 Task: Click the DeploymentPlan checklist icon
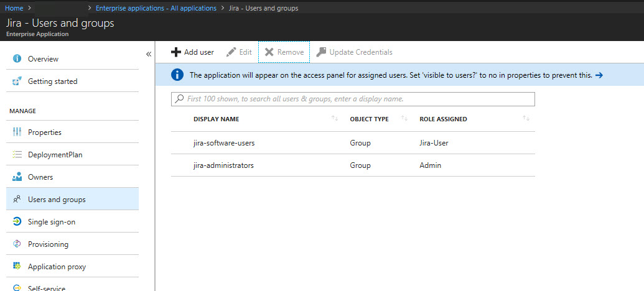[x=17, y=155]
